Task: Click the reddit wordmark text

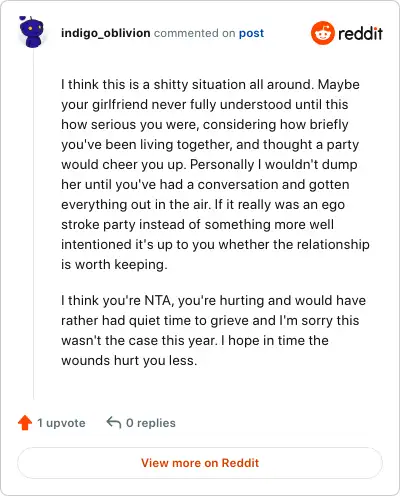Action: tap(360, 33)
